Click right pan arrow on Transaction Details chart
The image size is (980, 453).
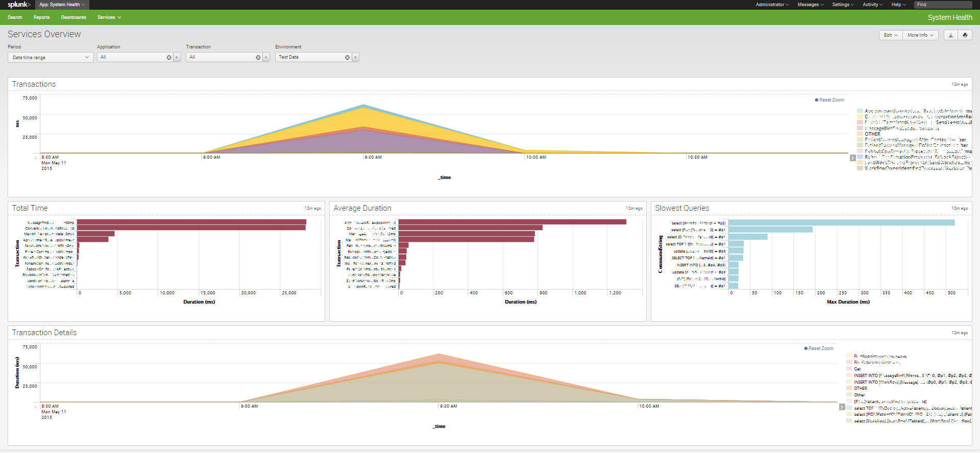(x=842, y=407)
